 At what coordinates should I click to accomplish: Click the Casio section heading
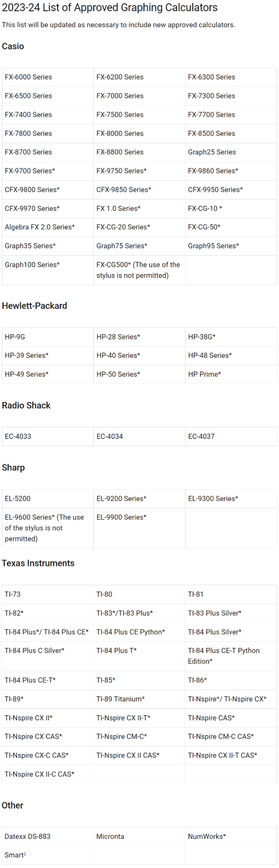point(13,46)
